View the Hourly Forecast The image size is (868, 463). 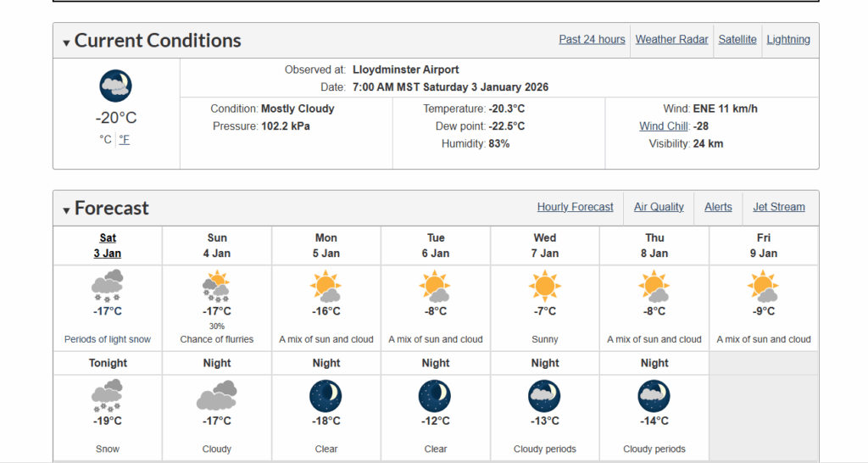click(x=575, y=207)
